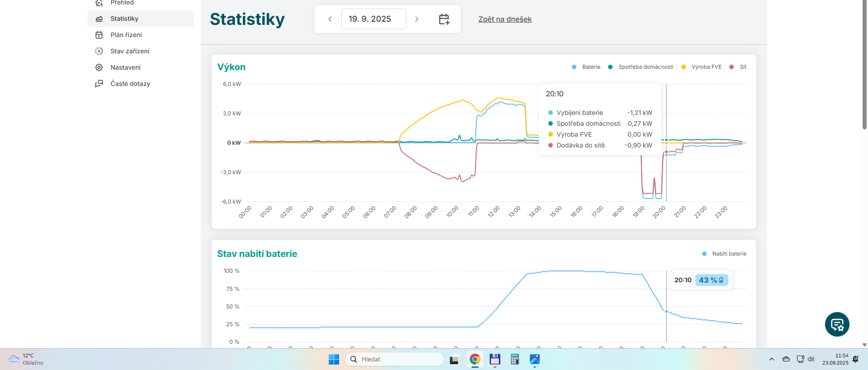Image resolution: width=868 pixels, height=370 pixels.
Task: Open Přehled in the sidebar menu
Action: 122,3
